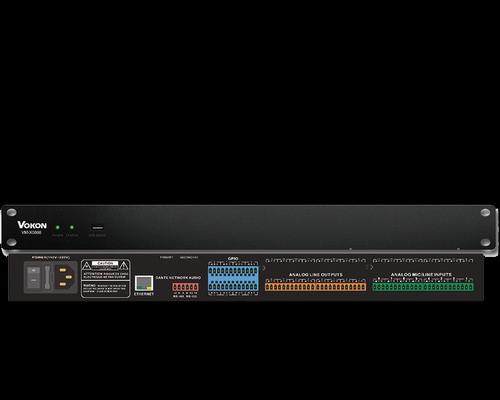Click the yellow-pinned AC power inlet socket

coord(65,277)
